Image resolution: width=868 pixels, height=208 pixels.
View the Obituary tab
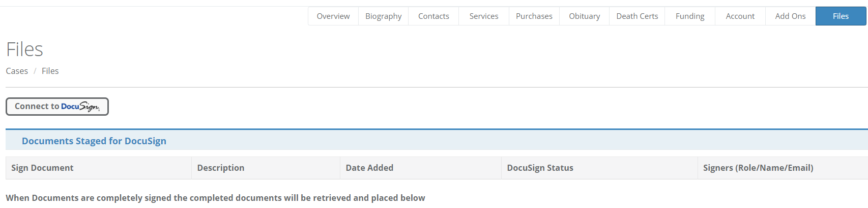click(x=584, y=16)
